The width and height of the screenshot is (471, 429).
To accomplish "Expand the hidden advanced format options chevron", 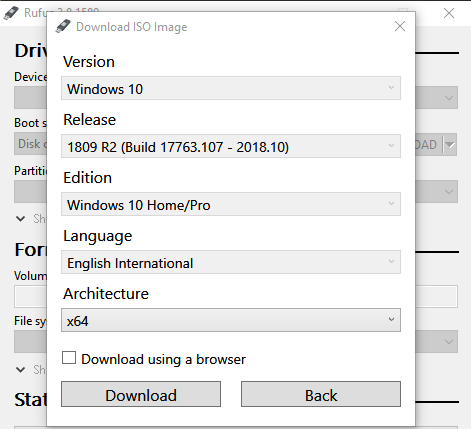I will (x=21, y=369).
